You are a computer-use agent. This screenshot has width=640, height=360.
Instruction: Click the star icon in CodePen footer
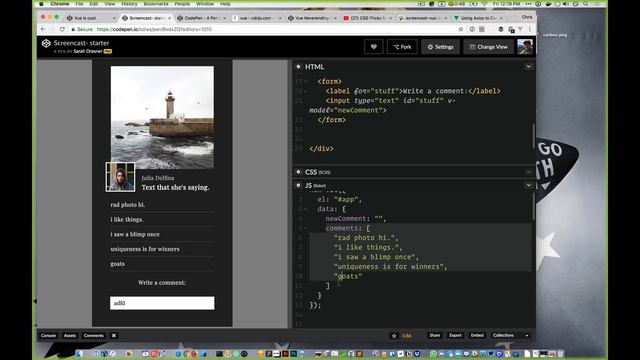point(394,336)
